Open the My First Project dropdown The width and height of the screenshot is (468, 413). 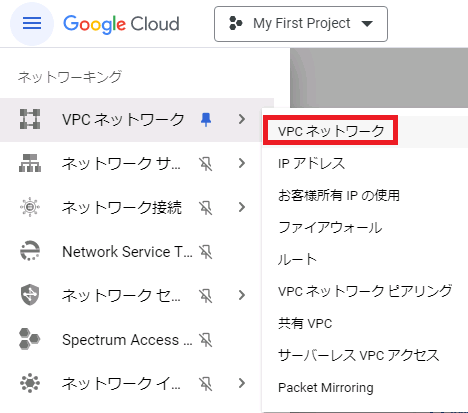pos(301,24)
